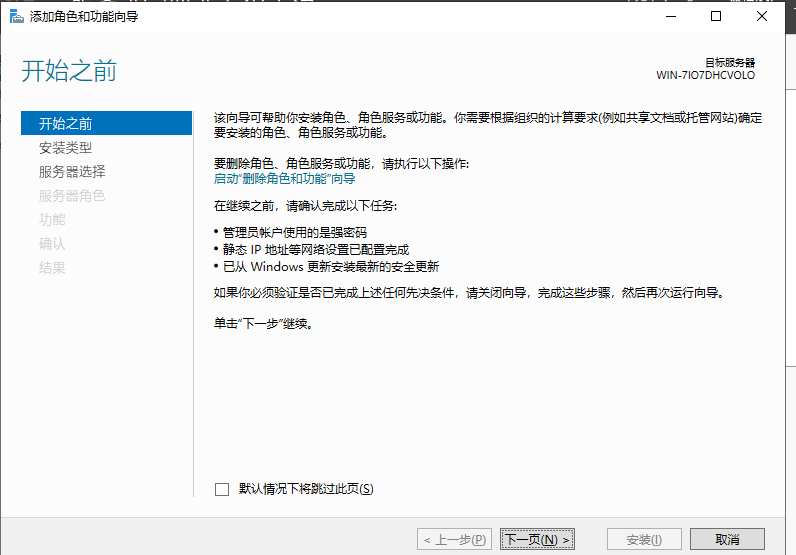
Task: Go to the 安装类型 step
Action: (x=66, y=148)
